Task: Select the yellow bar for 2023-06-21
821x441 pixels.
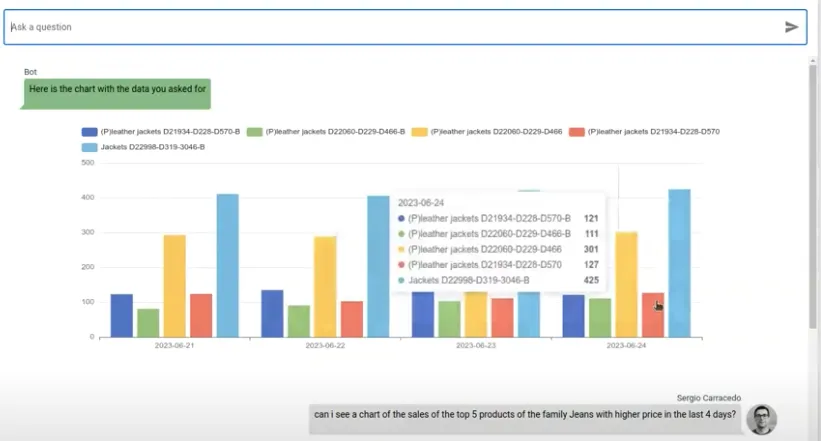Action: click(x=175, y=286)
